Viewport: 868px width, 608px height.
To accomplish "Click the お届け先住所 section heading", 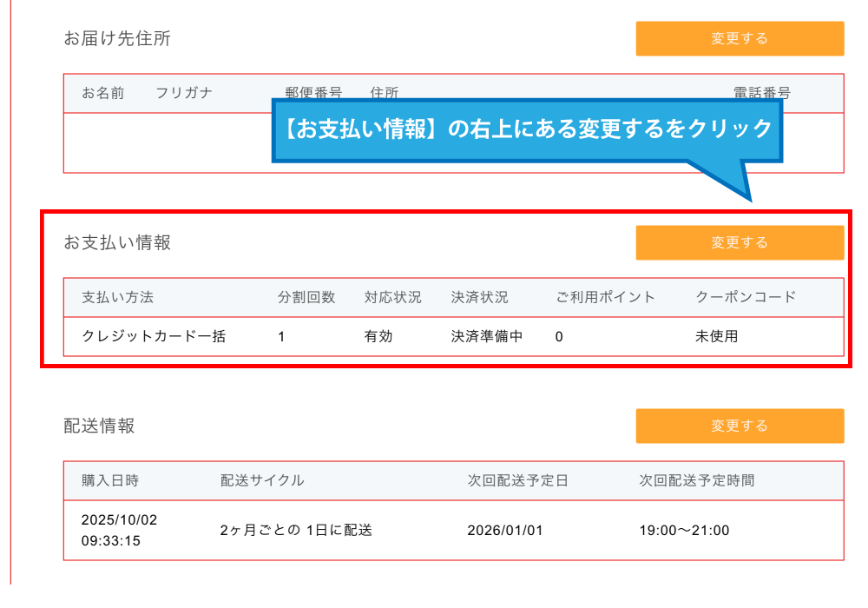I will point(117,39).
